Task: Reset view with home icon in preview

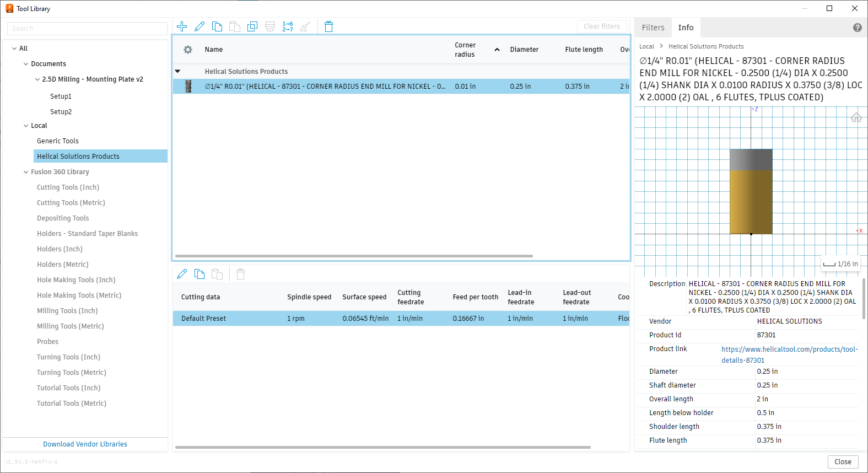Action: [856, 117]
